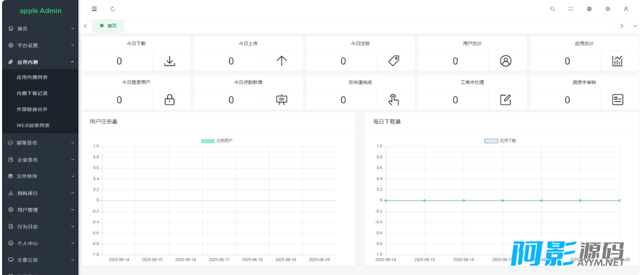The height and width of the screenshot is (275, 644).
Task: Expand the 企业签名 sidebar menu chevron
Action: pos(73,160)
